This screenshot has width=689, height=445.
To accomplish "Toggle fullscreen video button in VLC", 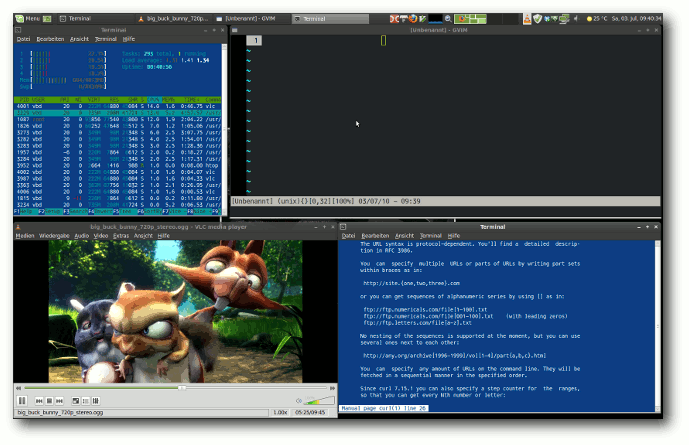I will (x=76, y=401).
